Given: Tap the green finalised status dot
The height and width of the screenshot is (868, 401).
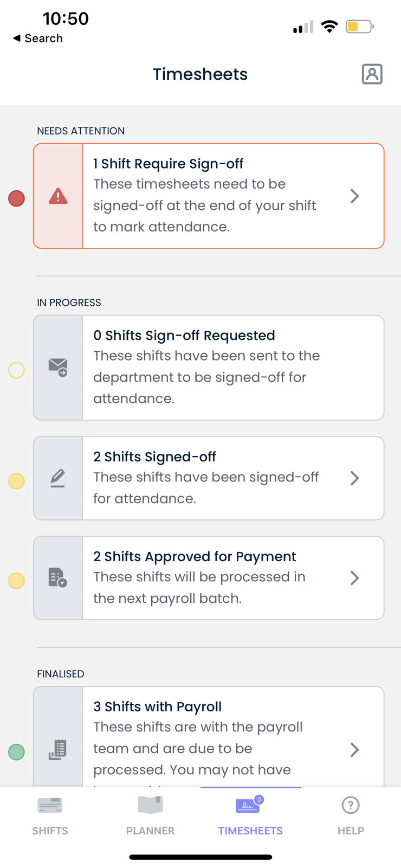Looking at the screenshot, I should 17,752.
